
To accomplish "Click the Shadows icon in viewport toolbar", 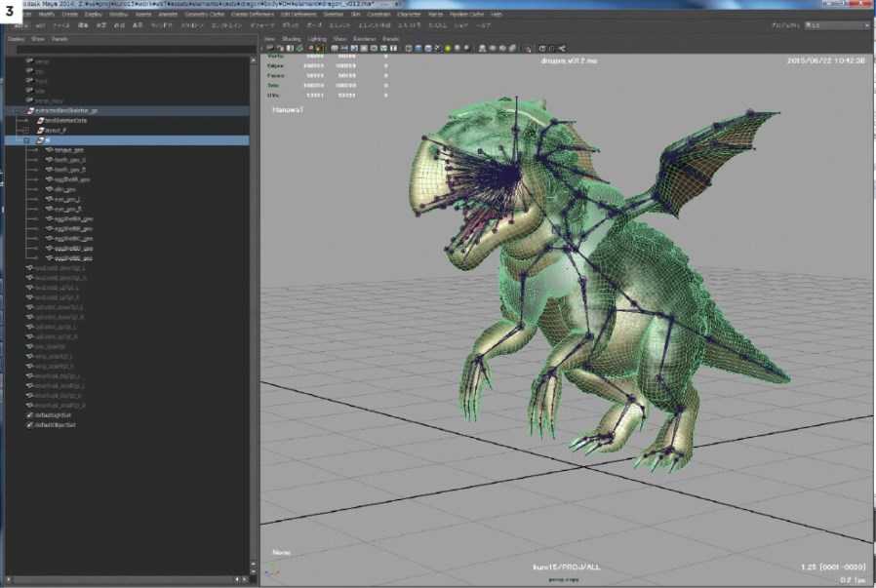I will pyautogui.click(x=458, y=49).
